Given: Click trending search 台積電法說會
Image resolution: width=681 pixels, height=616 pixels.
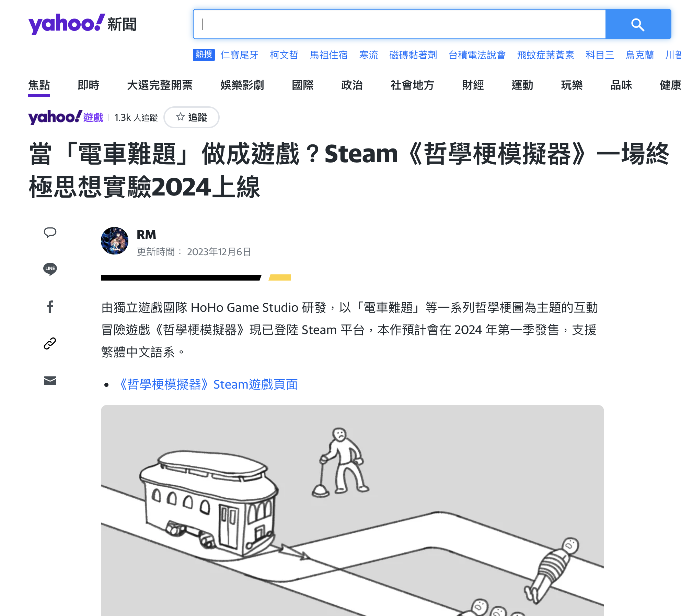Looking at the screenshot, I should tap(477, 55).
